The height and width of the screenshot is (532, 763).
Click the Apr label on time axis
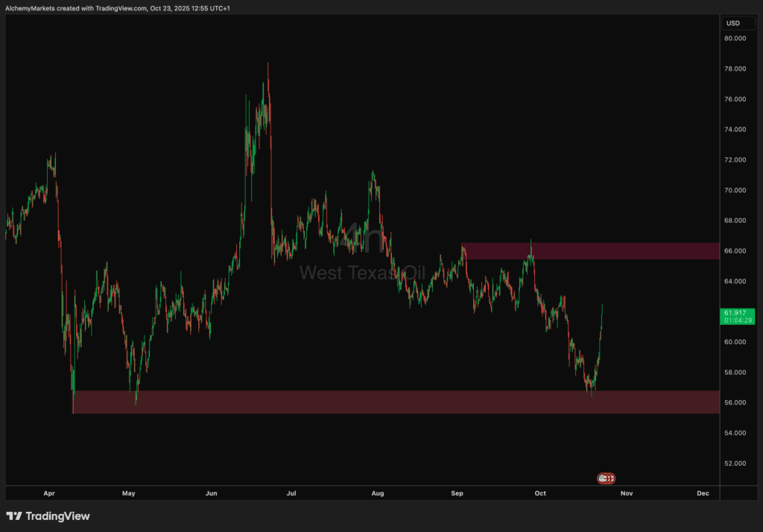coord(49,493)
